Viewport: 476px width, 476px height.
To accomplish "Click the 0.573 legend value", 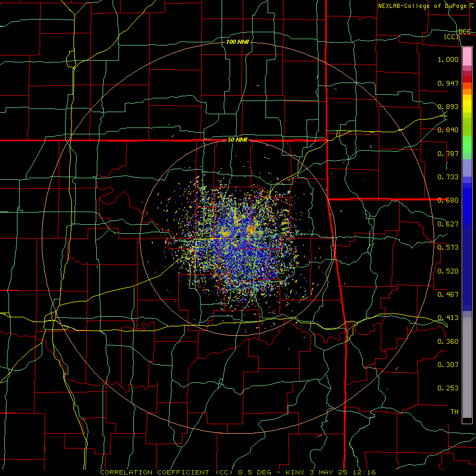I will pos(448,248).
